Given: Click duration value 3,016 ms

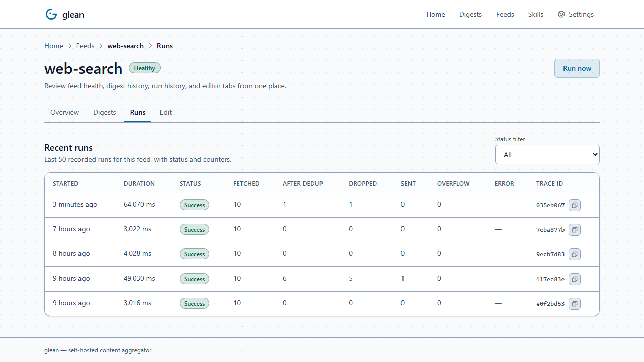Looking at the screenshot, I should 137,303.
